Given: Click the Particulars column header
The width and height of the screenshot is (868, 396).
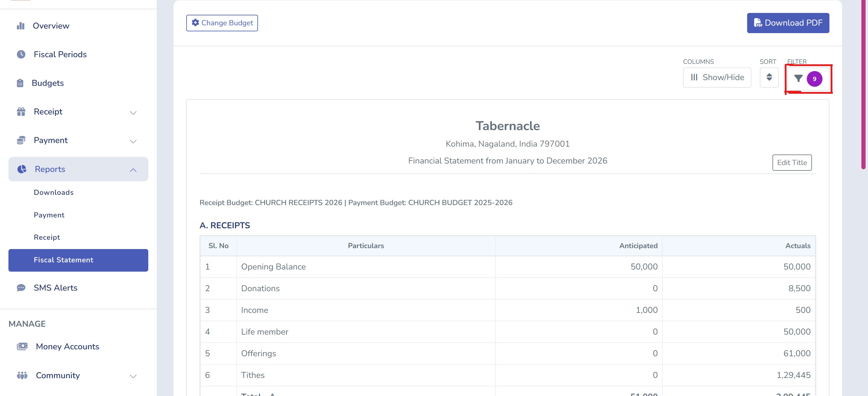Looking at the screenshot, I should 366,246.
